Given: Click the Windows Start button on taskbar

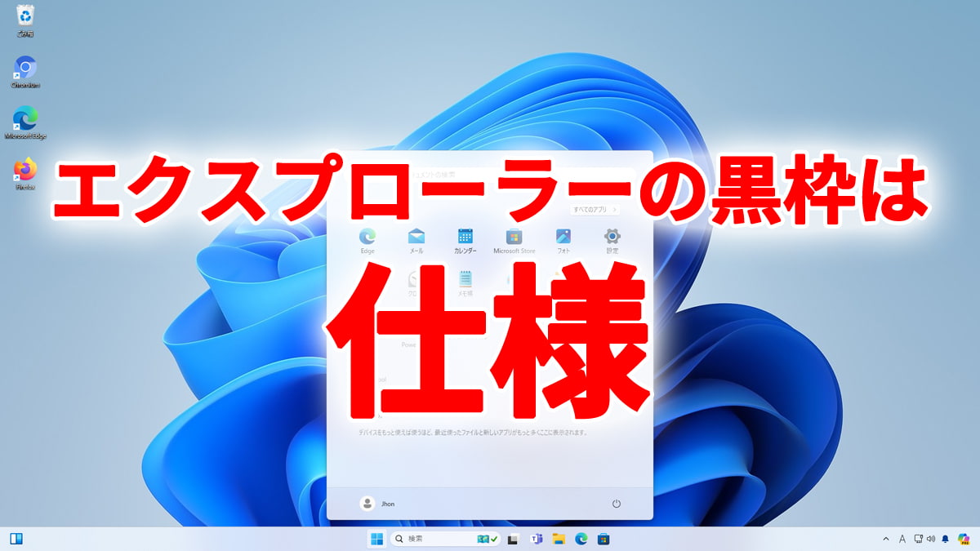Looking at the screenshot, I should (x=376, y=539).
